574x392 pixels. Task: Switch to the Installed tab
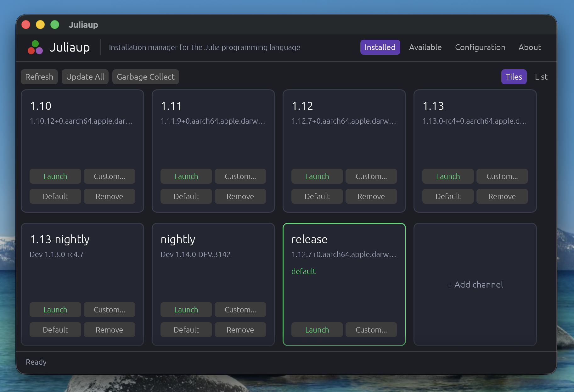point(380,47)
